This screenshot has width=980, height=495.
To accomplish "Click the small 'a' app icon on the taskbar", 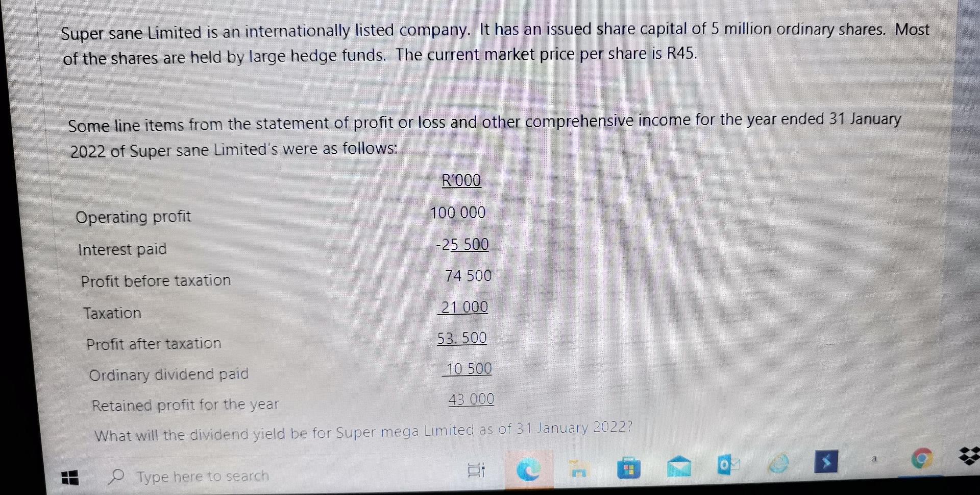I will 874,459.
